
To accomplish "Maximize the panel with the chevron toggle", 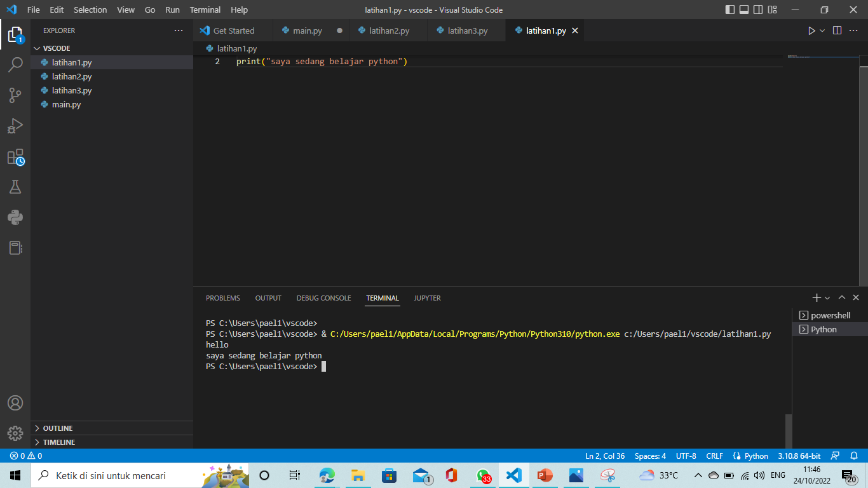I will pyautogui.click(x=841, y=297).
